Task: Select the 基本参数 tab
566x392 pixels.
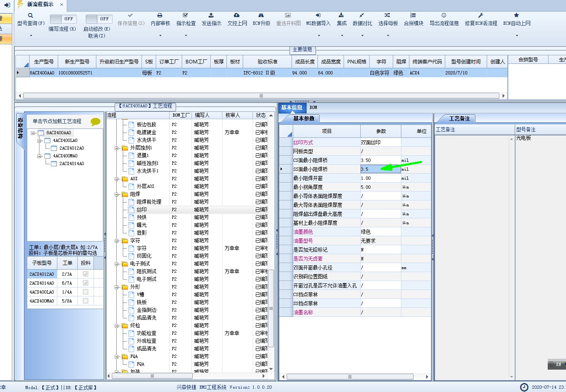Action: (x=304, y=118)
